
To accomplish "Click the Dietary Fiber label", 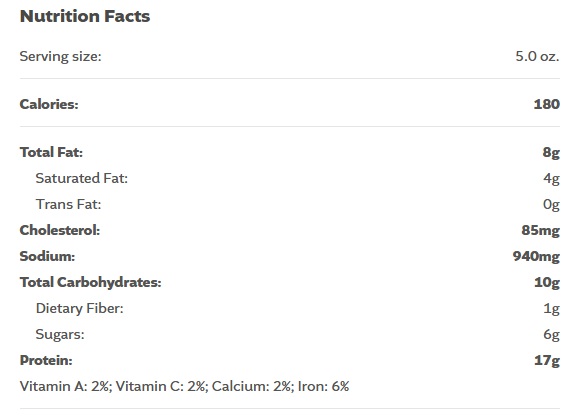I will [x=79, y=308].
